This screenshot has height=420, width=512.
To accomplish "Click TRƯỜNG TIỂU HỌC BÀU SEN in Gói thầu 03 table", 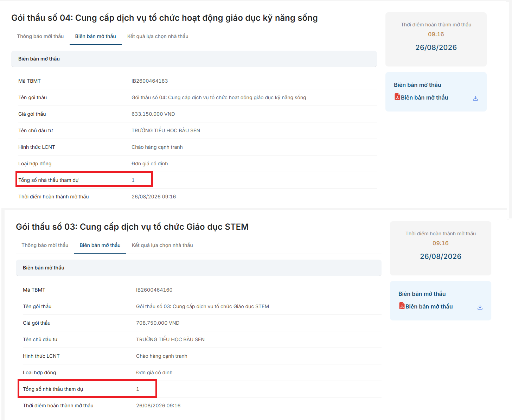I will pos(170,339).
